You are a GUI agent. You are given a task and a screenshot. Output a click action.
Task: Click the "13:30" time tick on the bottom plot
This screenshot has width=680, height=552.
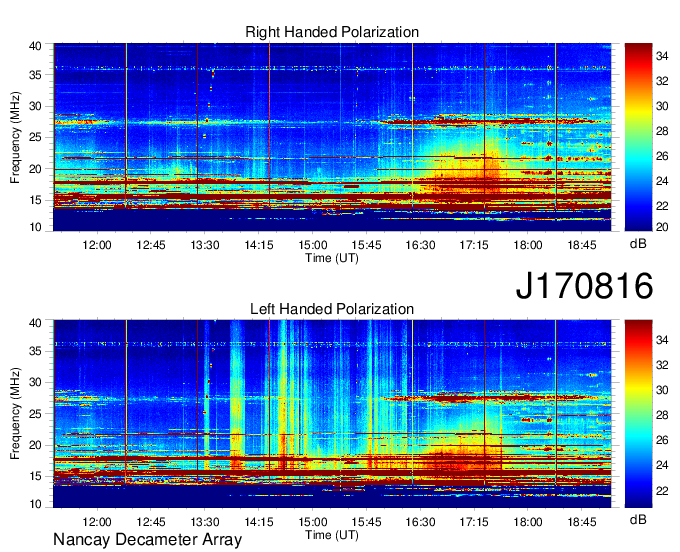click(205, 522)
